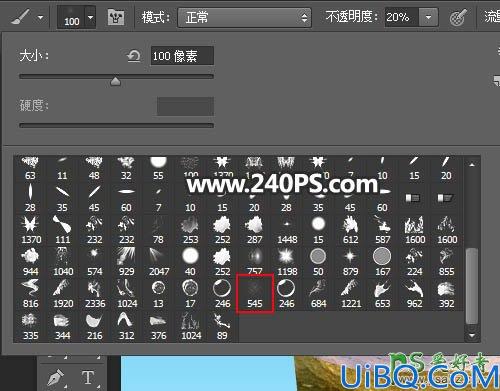Select the 392 brush preset

click(446, 294)
